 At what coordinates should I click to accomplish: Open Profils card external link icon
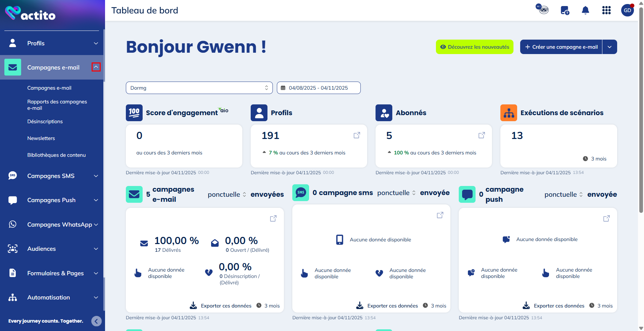(357, 135)
